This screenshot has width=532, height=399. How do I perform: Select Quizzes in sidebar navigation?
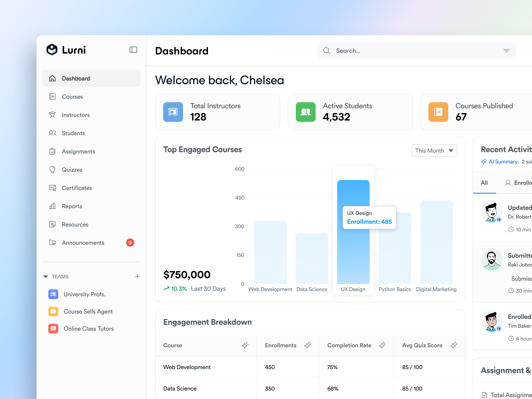click(91, 170)
